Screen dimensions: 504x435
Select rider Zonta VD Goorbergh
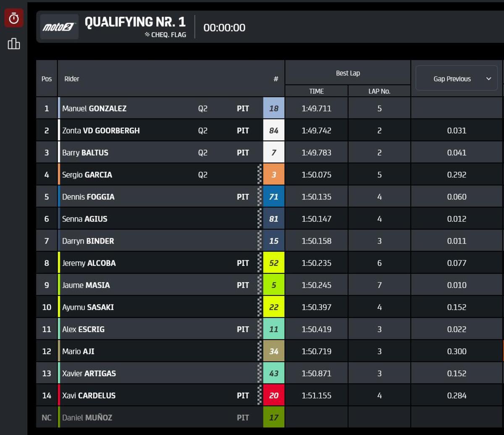(101, 131)
